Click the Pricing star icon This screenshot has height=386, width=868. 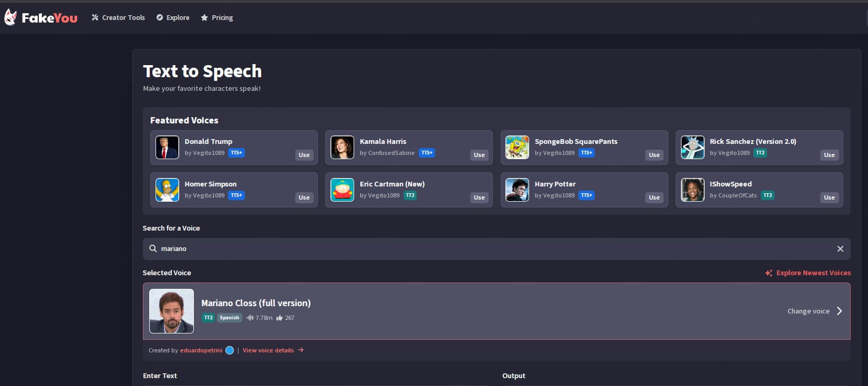[204, 17]
